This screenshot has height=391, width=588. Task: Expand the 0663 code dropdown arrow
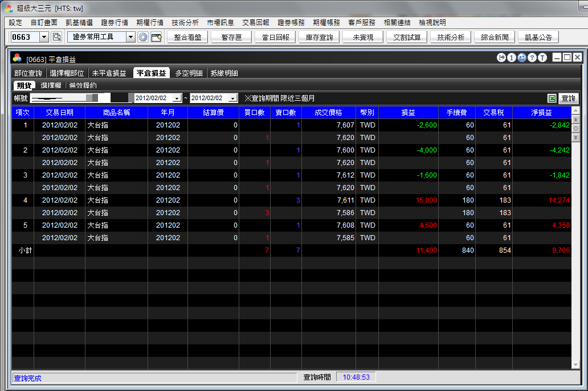point(44,36)
